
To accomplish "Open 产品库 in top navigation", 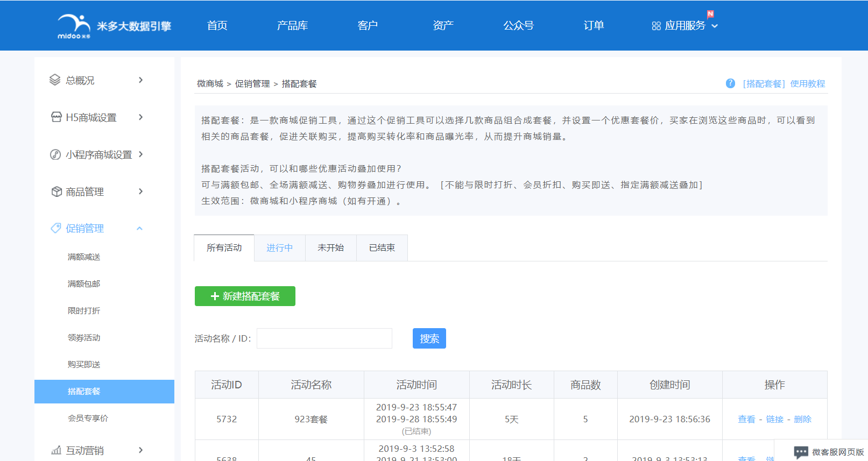I will pos(292,25).
